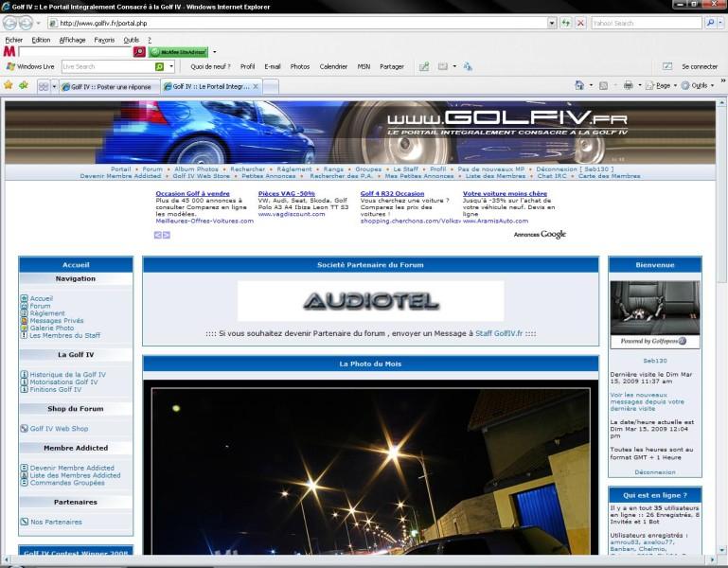Click the page vertical scrollbar thumb
This screenshot has width=728, height=568.
(722, 194)
